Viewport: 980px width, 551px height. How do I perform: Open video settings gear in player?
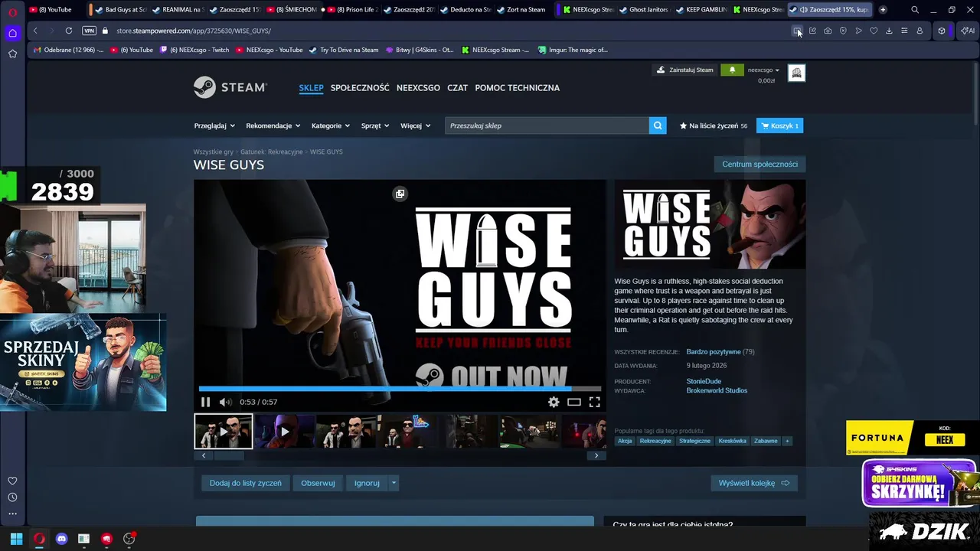(x=554, y=402)
